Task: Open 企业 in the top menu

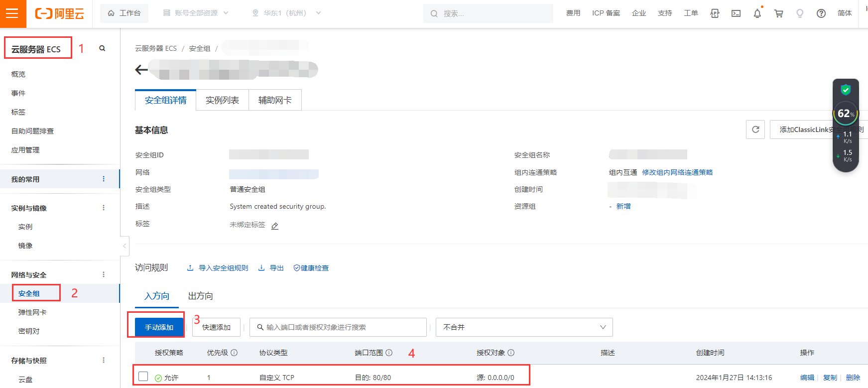Action: pos(639,13)
